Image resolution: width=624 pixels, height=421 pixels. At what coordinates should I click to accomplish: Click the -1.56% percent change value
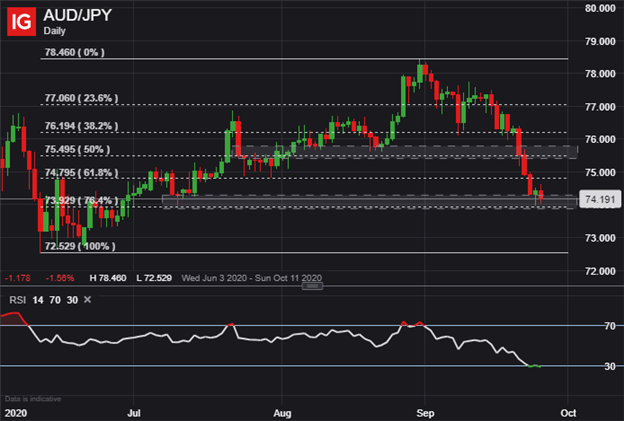tap(60, 278)
